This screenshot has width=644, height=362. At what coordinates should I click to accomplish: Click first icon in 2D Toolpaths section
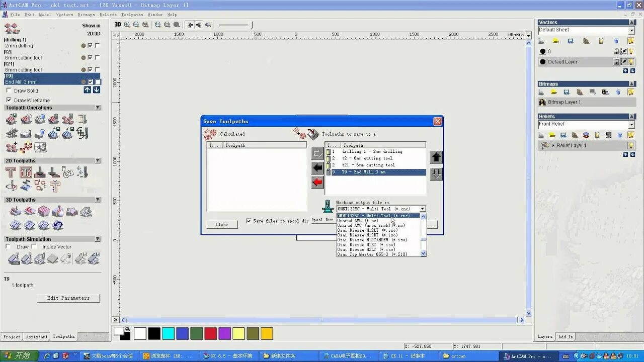tap(11, 172)
